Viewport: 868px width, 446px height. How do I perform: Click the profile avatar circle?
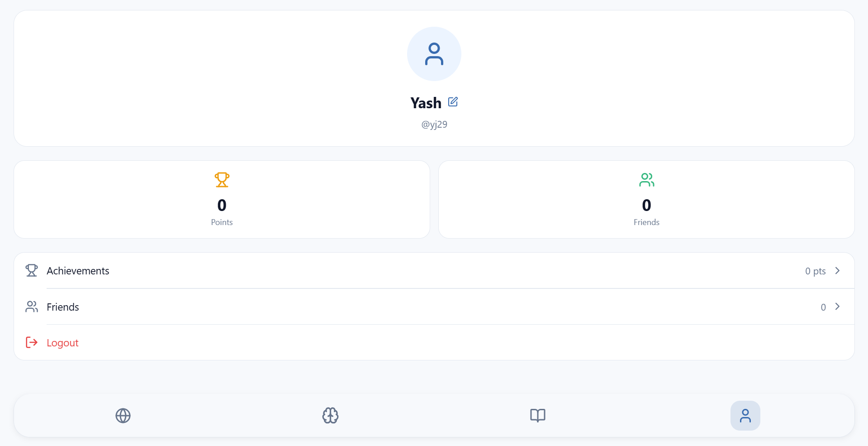[434, 54]
